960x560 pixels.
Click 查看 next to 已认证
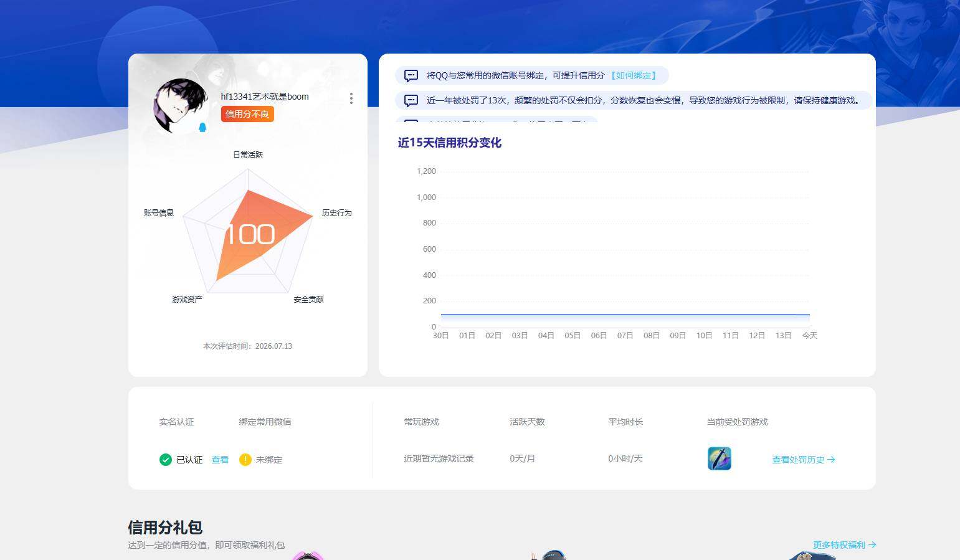pyautogui.click(x=220, y=460)
